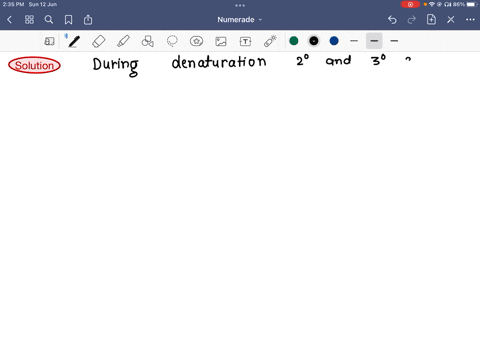Choose the black pen color
Image resolution: width=480 pixels, height=360 pixels.
point(314,41)
